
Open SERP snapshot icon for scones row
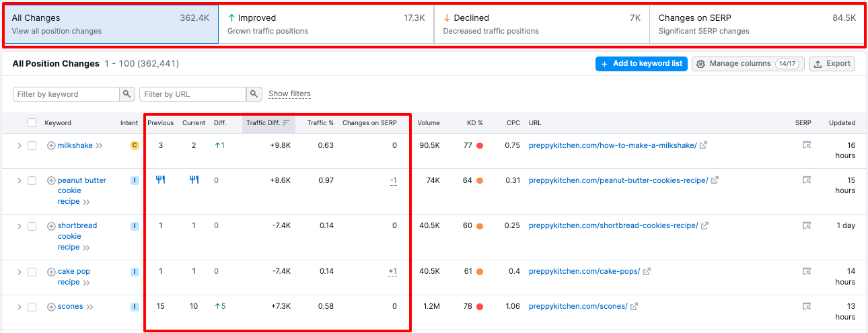pyautogui.click(x=806, y=307)
